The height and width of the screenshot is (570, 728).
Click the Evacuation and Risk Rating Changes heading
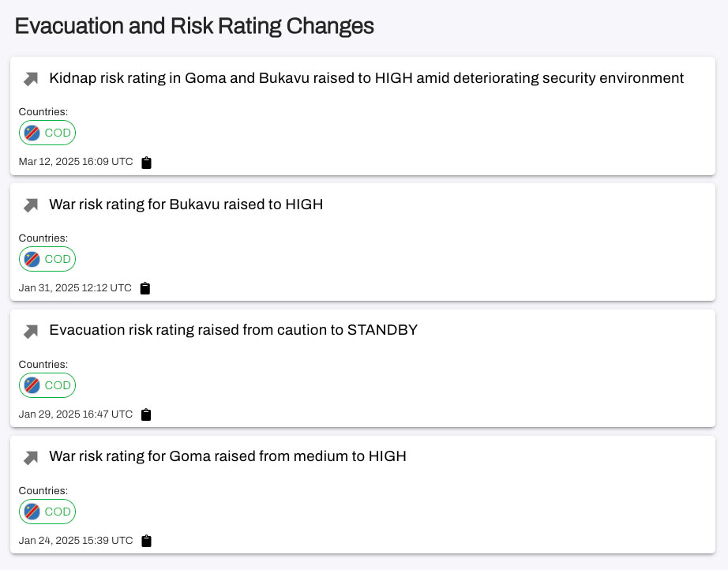tap(194, 26)
